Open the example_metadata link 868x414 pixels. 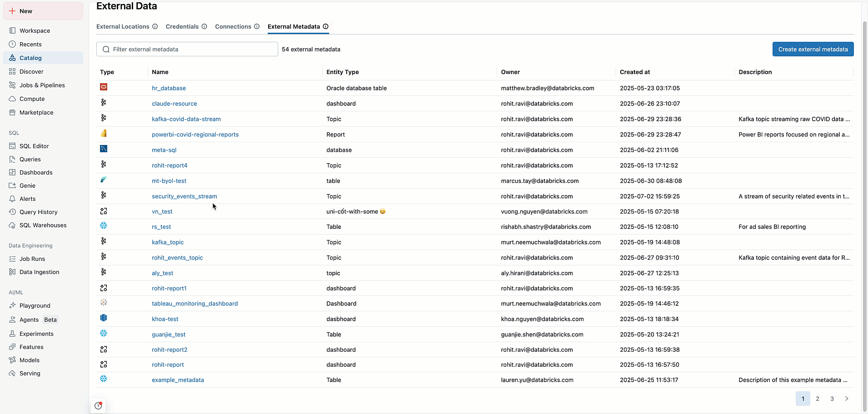point(178,380)
